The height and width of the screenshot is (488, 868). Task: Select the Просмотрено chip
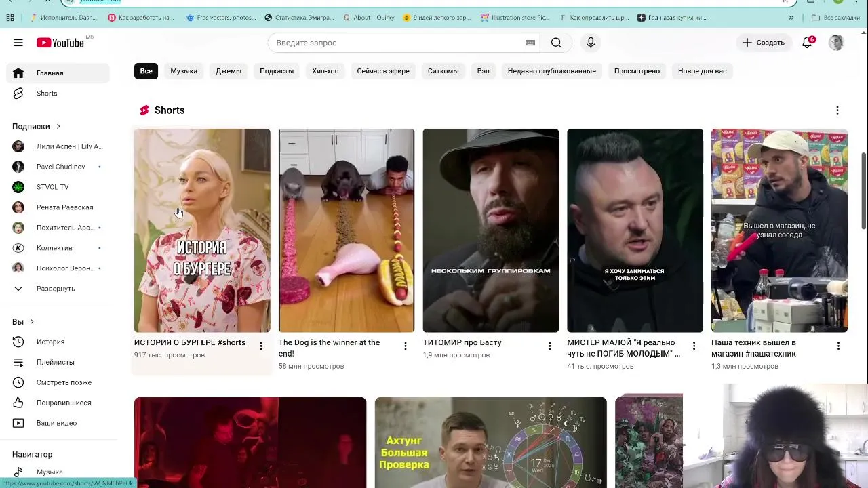click(x=637, y=71)
